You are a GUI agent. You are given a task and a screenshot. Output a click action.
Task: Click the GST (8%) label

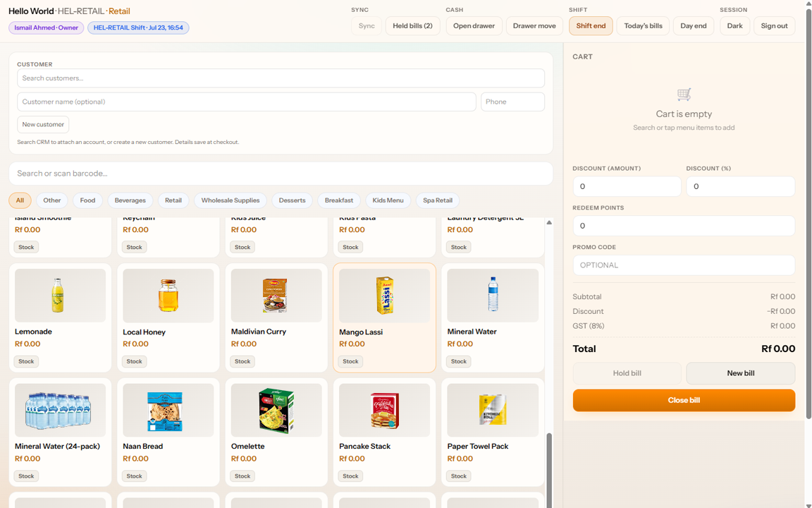[x=589, y=326]
